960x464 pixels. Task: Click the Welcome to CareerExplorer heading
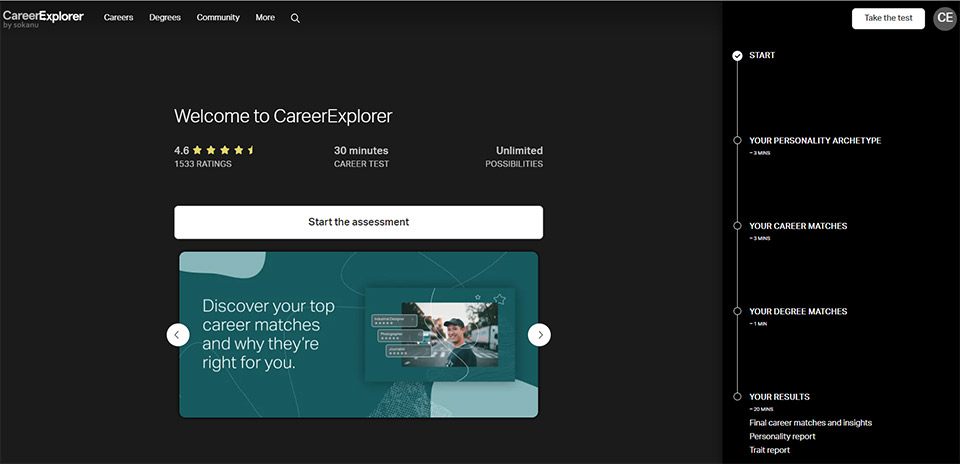(283, 116)
